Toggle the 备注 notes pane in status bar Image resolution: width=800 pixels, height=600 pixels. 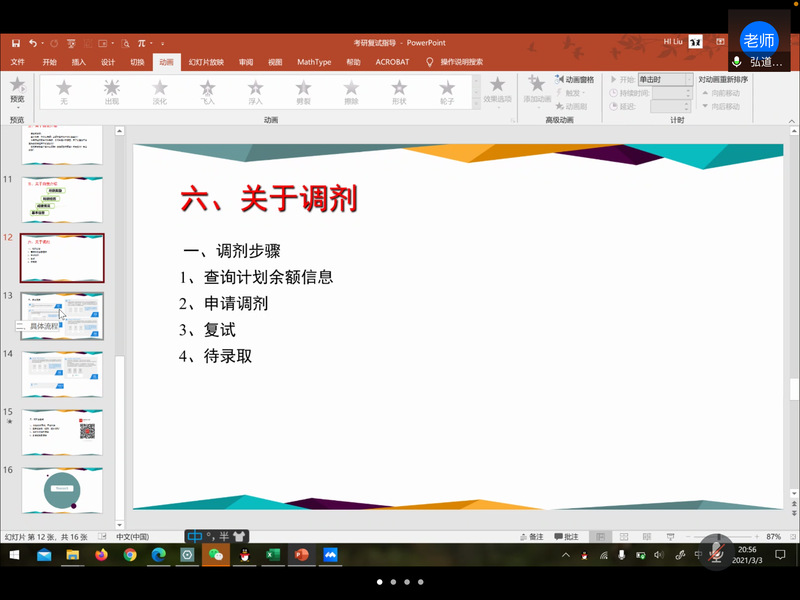[531, 537]
